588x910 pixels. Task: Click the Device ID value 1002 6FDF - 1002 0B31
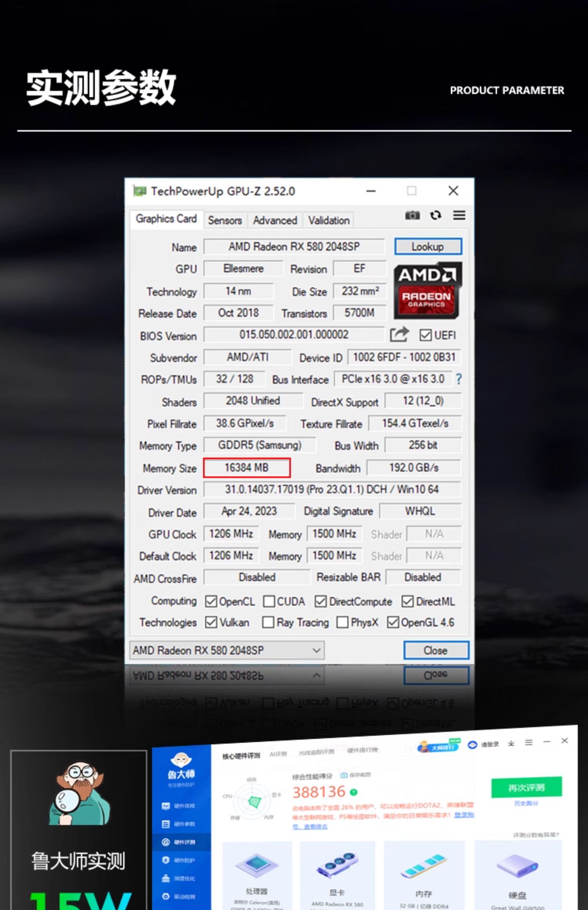coord(404,357)
